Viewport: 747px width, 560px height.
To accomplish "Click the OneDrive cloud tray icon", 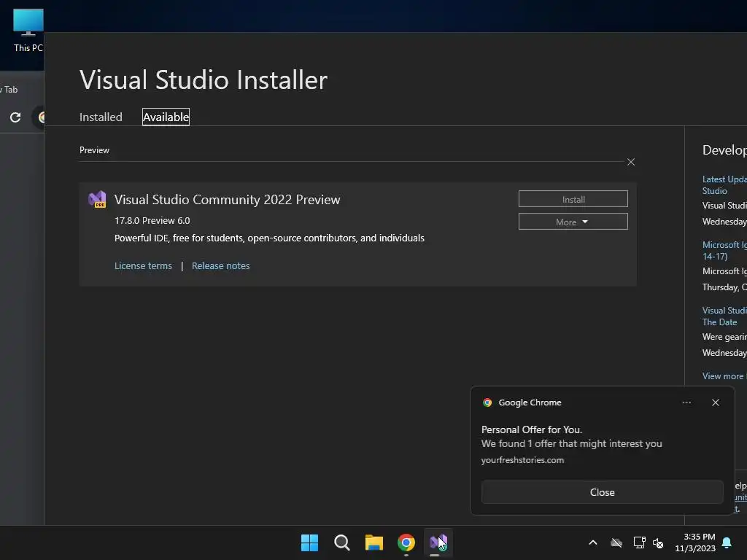I will [616, 542].
